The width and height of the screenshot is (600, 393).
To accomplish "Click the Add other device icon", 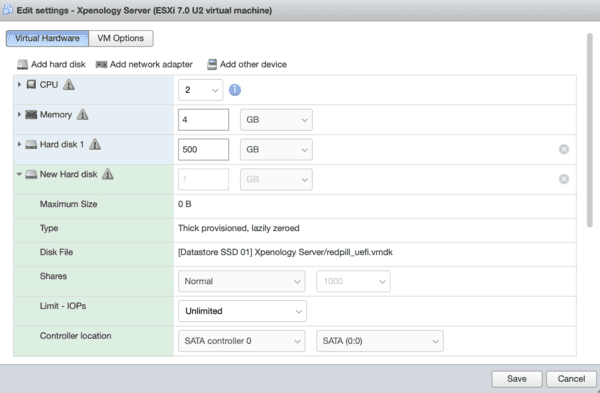I will pyautogui.click(x=212, y=64).
